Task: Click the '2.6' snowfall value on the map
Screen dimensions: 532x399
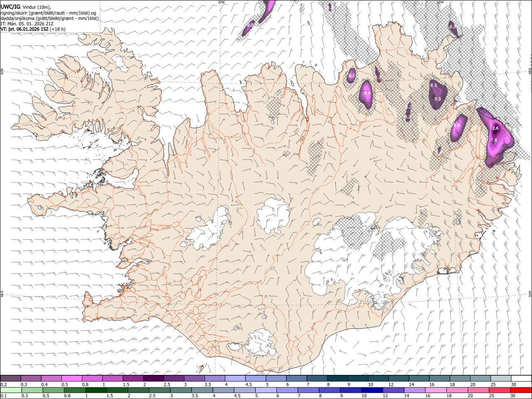Action: point(495,128)
